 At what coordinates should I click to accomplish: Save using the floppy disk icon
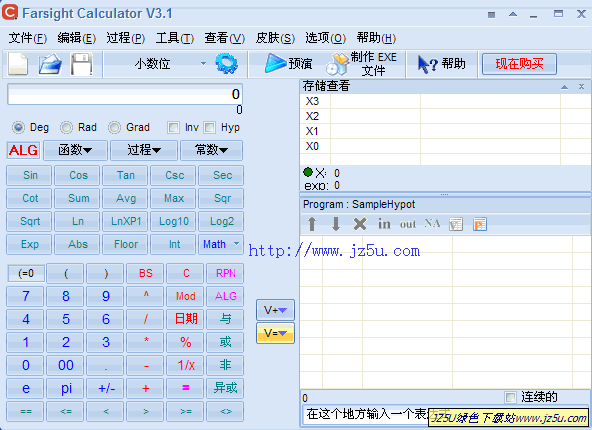pyautogui.click(x=82, y=64)
